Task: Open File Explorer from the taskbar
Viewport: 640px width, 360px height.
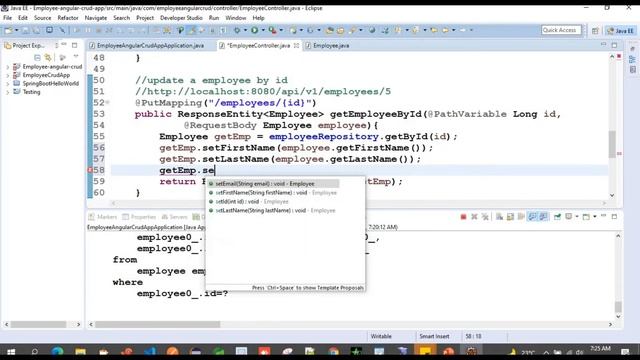Action: coord(80,351)
